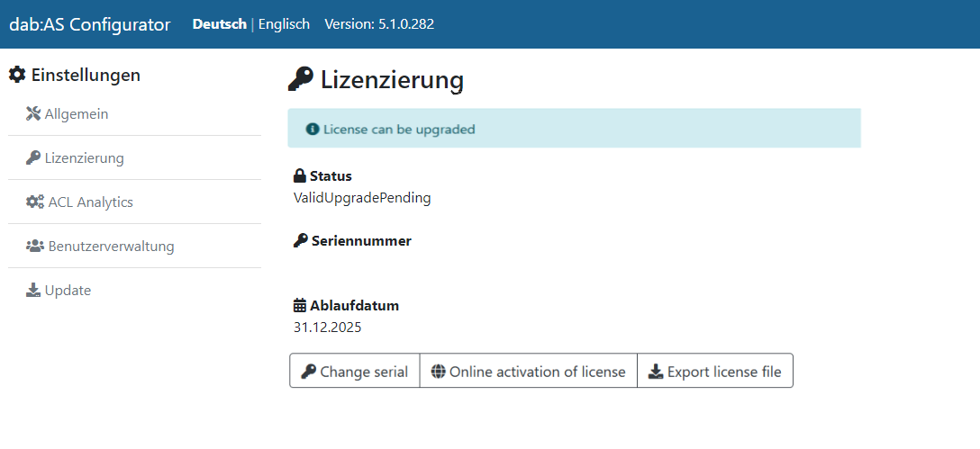980x449 pixels.
Task: Click the calendar icon beside Ablaufdatum
Action: pyautogui.click(x=300, y=306)
